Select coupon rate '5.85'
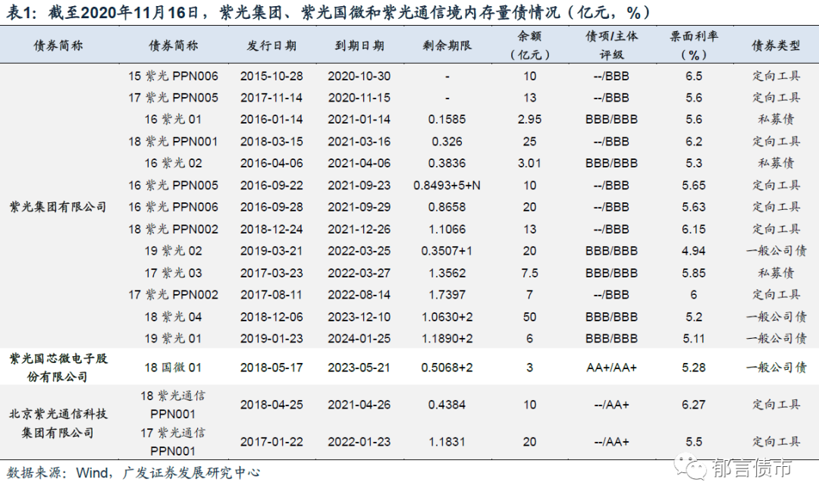 pyautogui.click(x=694, y=273)
